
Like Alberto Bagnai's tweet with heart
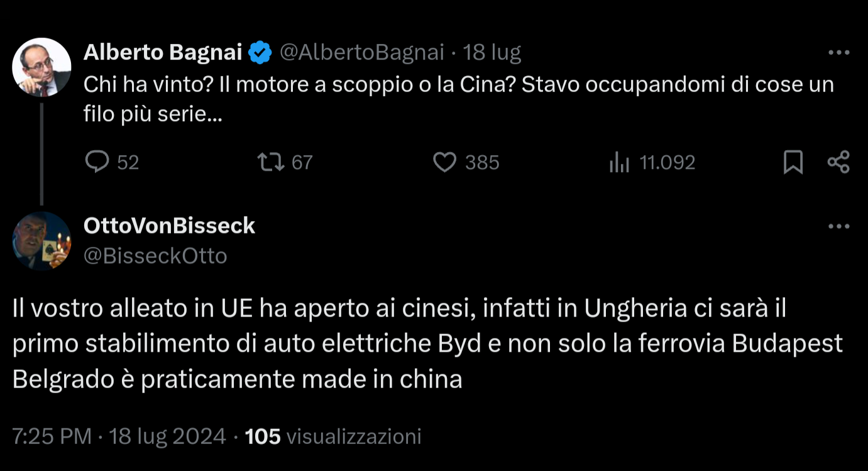click(x=445, y=163)
